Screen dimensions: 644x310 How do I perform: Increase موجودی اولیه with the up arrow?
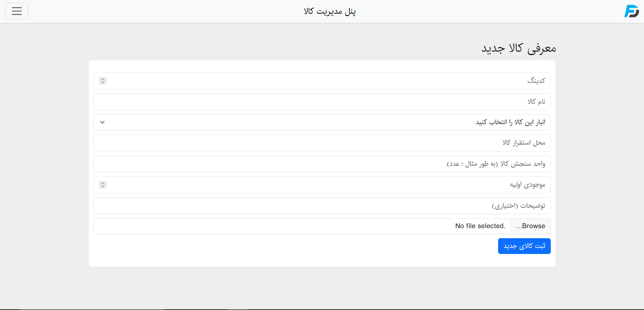click(103, 183)
